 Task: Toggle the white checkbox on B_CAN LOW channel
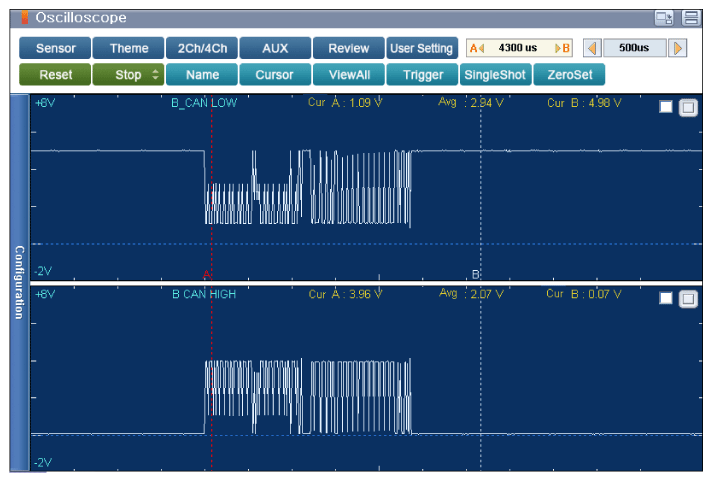[x=666, y=107]
